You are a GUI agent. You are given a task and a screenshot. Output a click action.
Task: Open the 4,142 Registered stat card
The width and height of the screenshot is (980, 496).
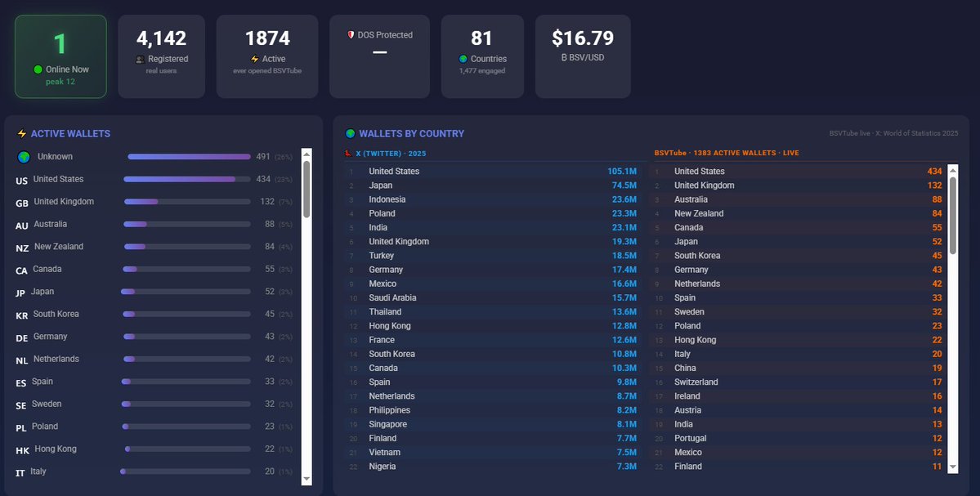tap(161, 56)
